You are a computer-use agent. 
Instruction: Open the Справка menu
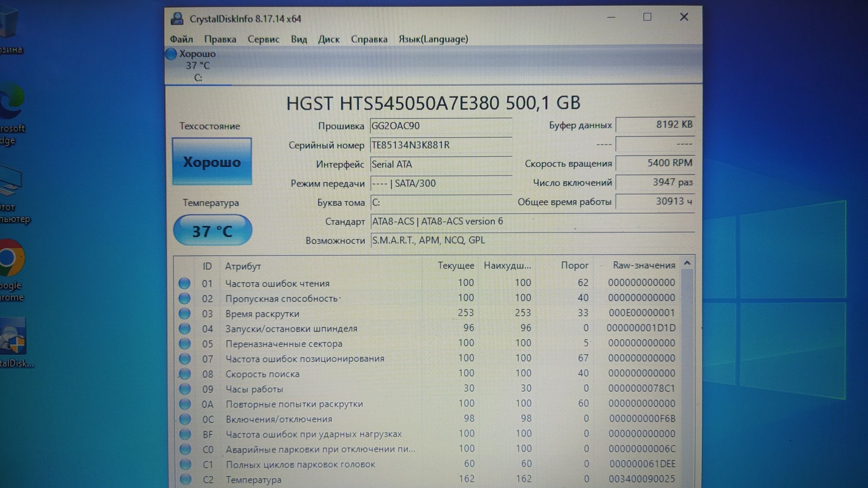pos(369,39)
